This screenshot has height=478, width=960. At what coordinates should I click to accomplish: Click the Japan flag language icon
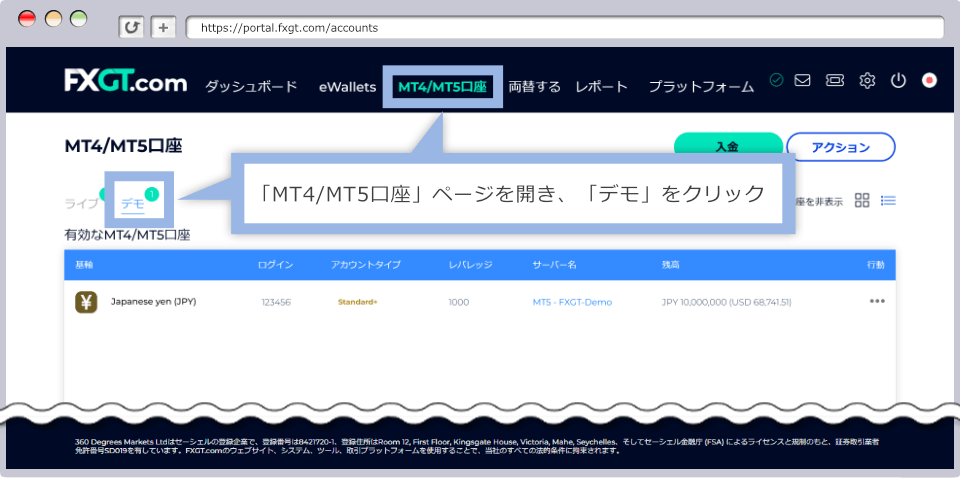929,80
